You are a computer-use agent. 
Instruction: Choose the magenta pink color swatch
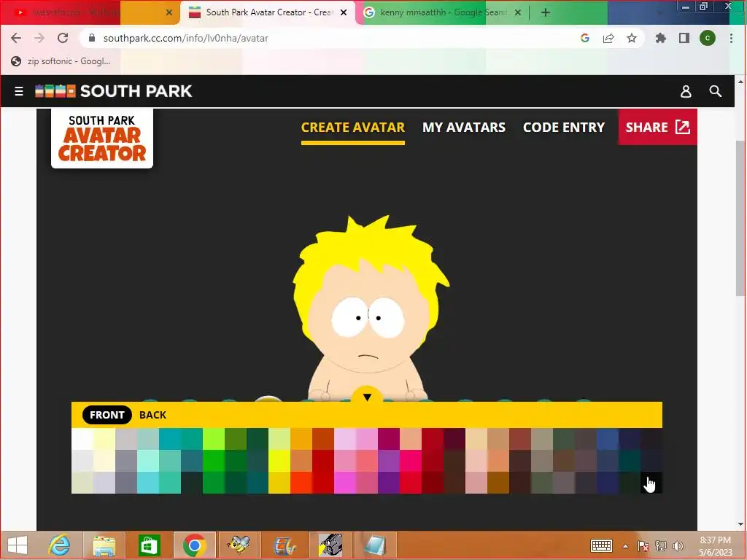pos(345,483)
